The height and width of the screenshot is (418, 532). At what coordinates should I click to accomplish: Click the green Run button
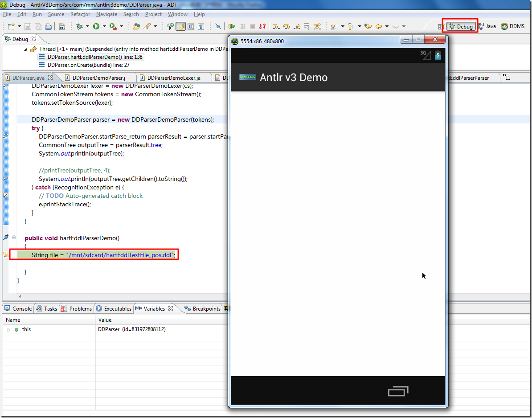pos(96,26)
